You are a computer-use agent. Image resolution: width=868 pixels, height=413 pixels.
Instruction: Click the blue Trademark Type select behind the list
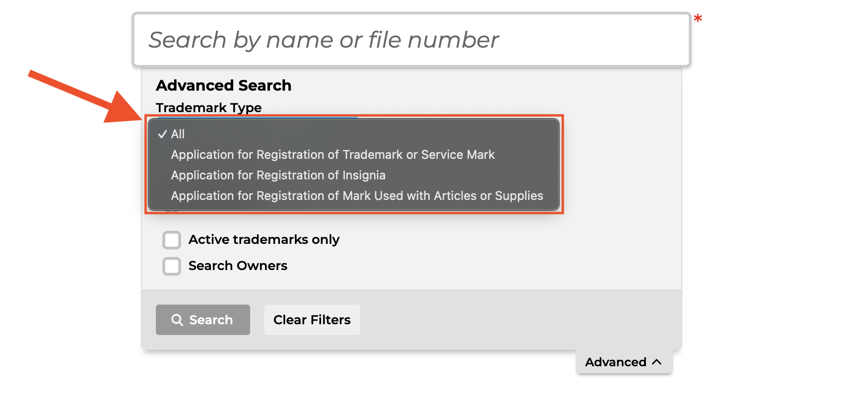tap(258, 118)
